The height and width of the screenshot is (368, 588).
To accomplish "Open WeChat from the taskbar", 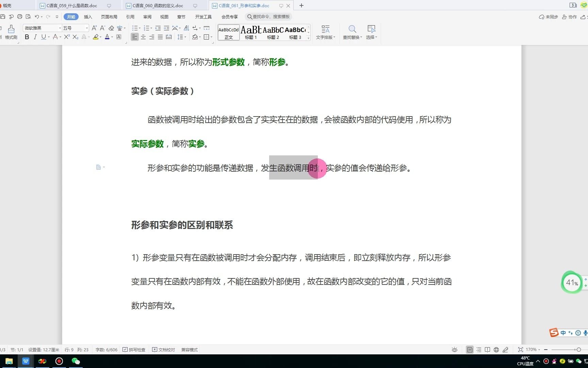I will [76, 361].
